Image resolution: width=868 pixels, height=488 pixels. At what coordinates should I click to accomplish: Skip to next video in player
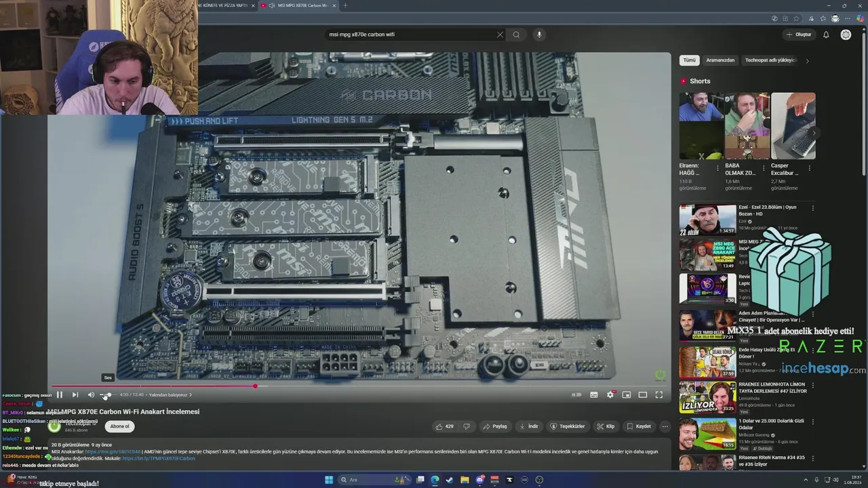(75, 394)
